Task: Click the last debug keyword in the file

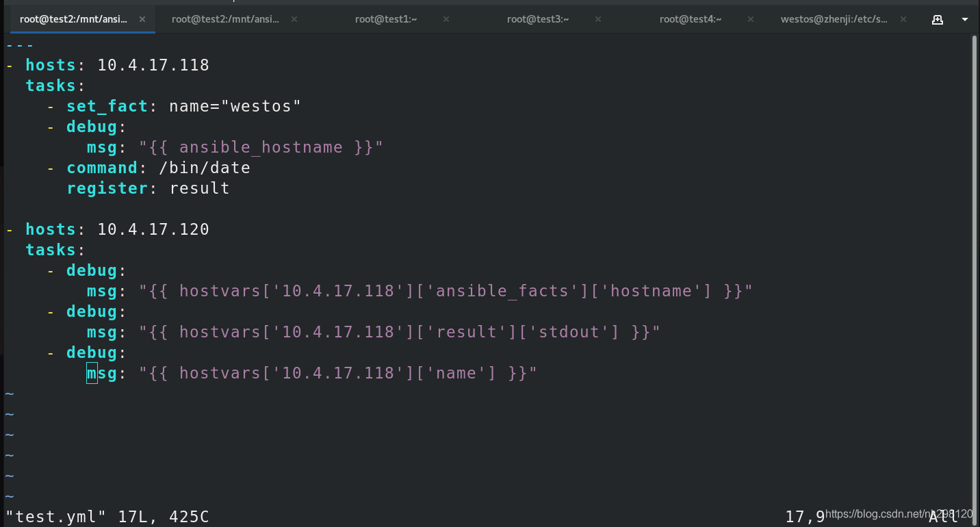Action: pyautogui.click(x=92, y=352)
